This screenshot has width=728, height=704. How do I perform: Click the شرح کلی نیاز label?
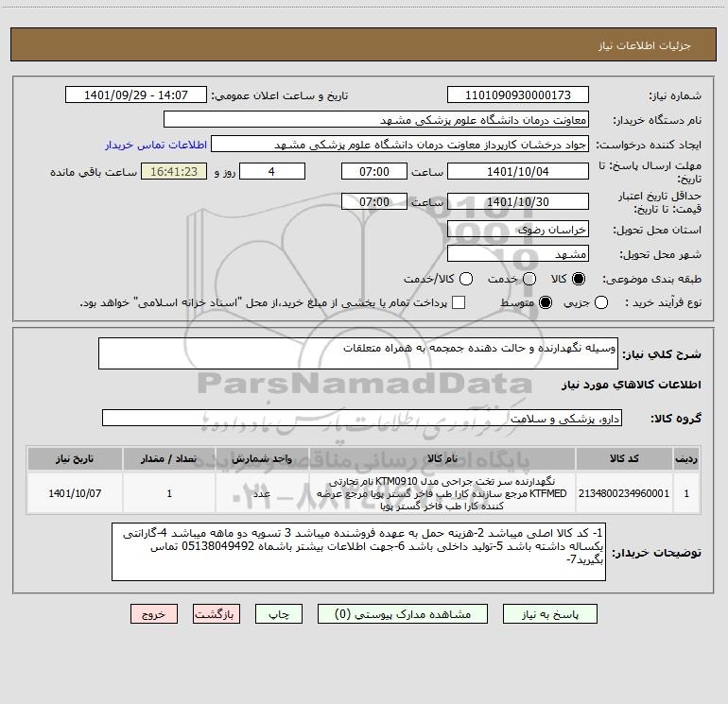(x=662, y=354)
